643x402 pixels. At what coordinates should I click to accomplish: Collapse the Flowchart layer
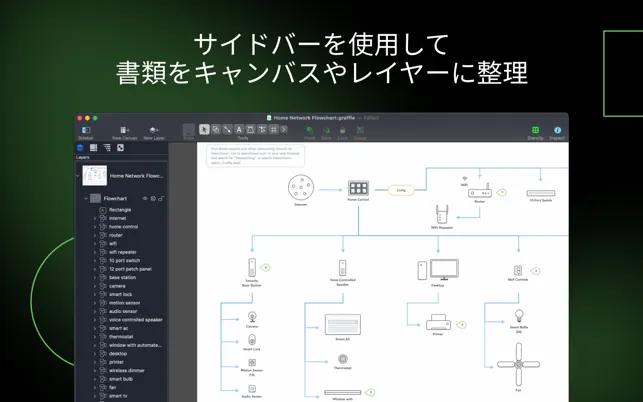[x=86, y=199]
